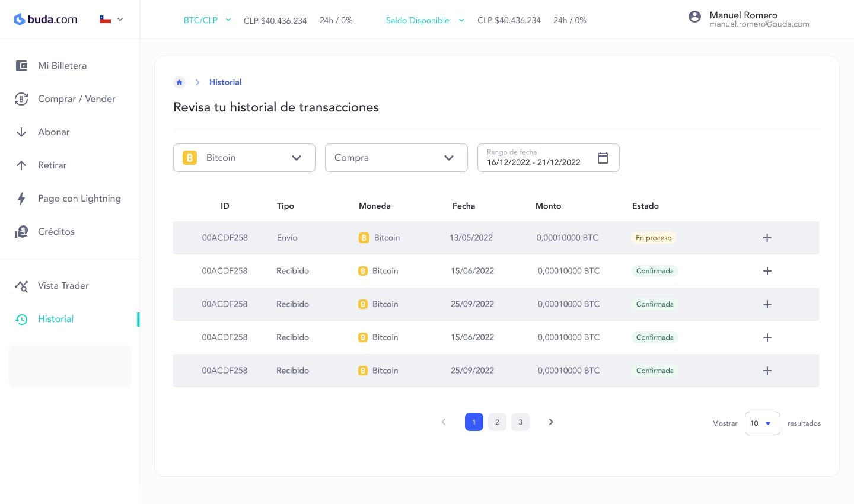Open the Chile flag country selector
854x504 pixels.
111,20
